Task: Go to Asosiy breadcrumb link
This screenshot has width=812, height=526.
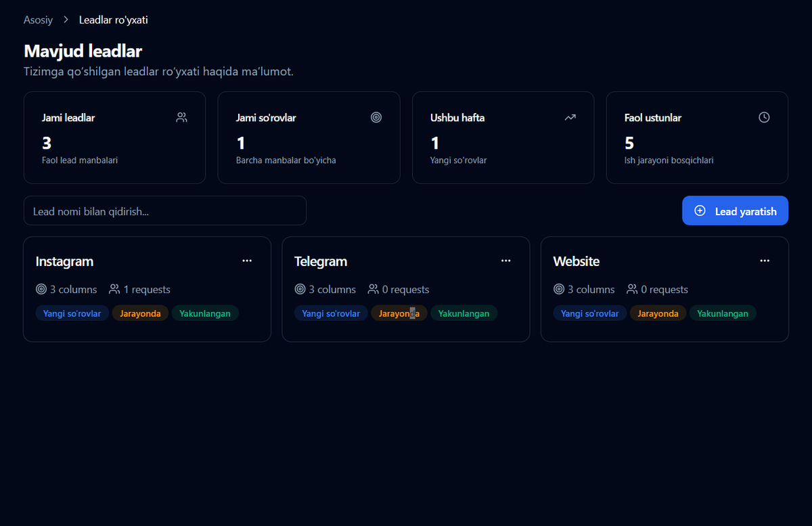Action: 38,20
